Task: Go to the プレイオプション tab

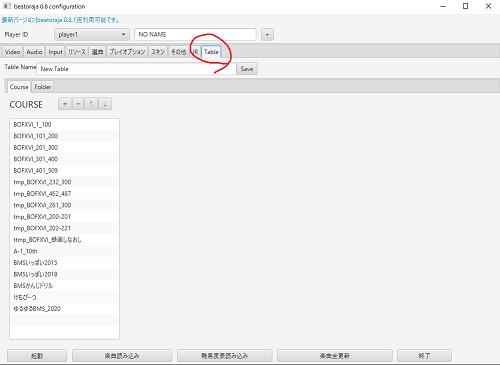Action: click(x=127, y=52)
